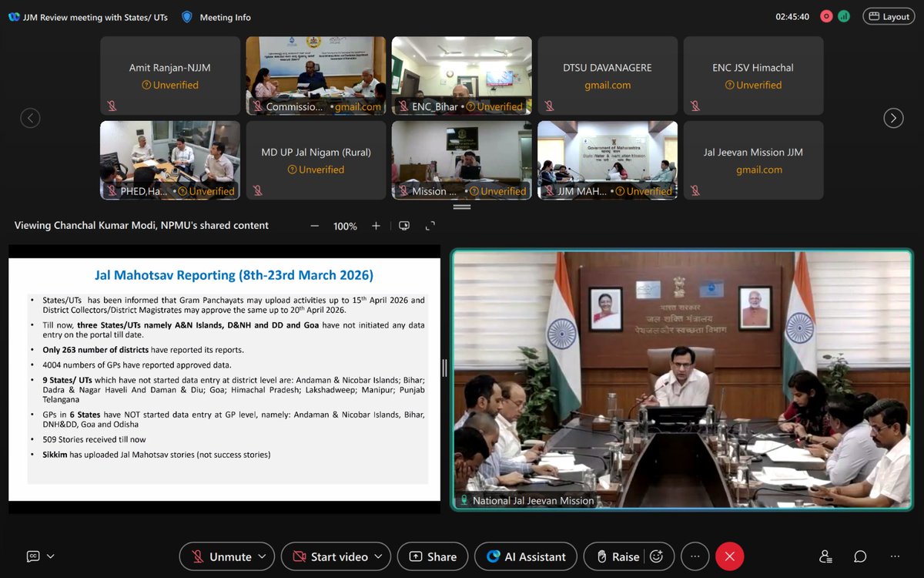
Task: Click the JJM Review meeting title
Action: (97, 17)
